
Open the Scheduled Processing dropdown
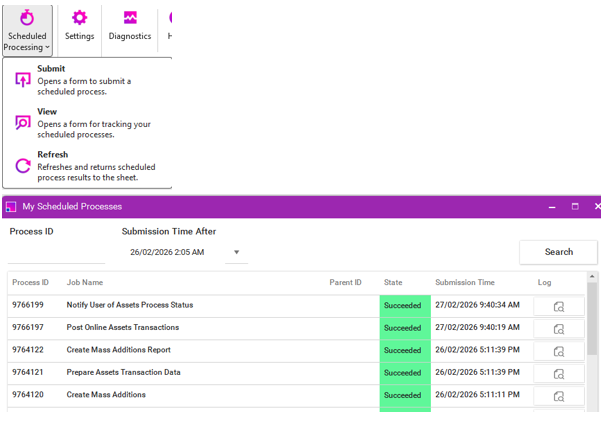coord(27,30)
